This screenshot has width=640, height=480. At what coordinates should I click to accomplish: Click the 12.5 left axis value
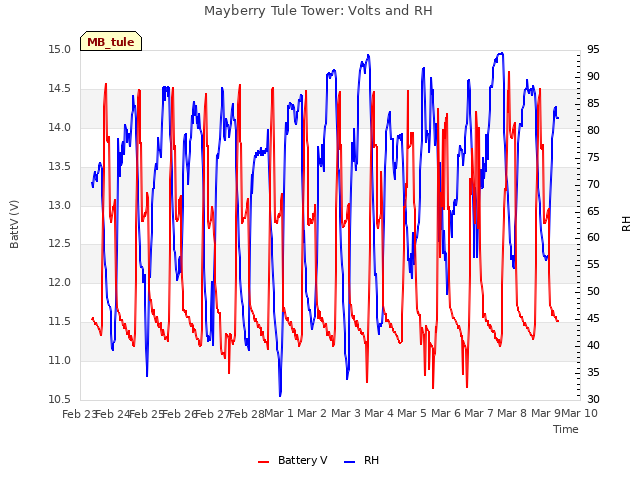tap(59, 244)
